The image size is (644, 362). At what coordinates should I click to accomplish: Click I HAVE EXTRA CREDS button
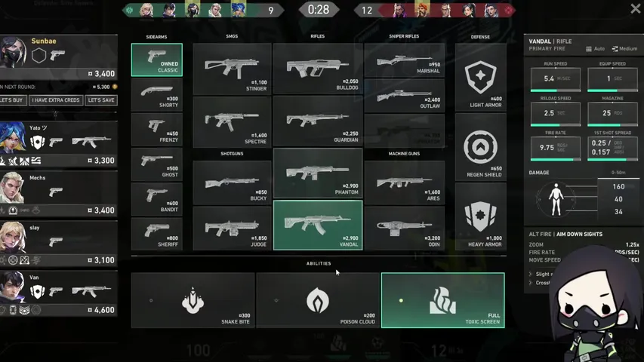click(56, 100)
